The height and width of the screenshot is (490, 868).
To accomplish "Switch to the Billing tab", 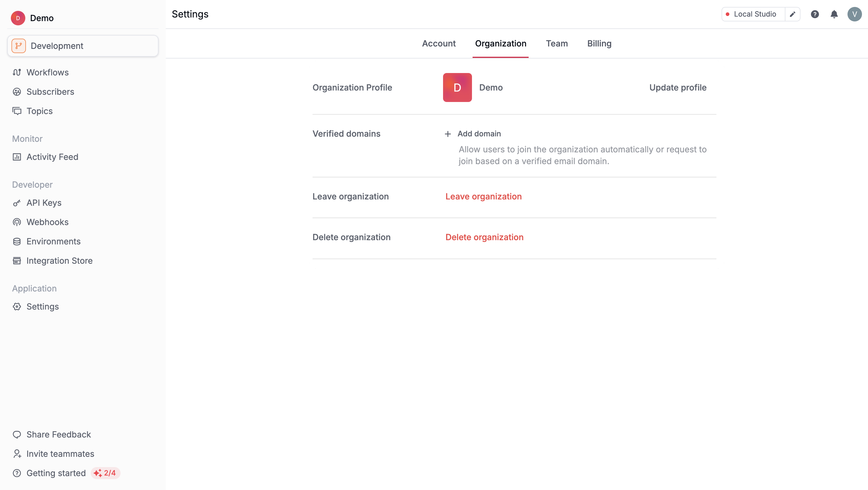I will pos(599,43).
